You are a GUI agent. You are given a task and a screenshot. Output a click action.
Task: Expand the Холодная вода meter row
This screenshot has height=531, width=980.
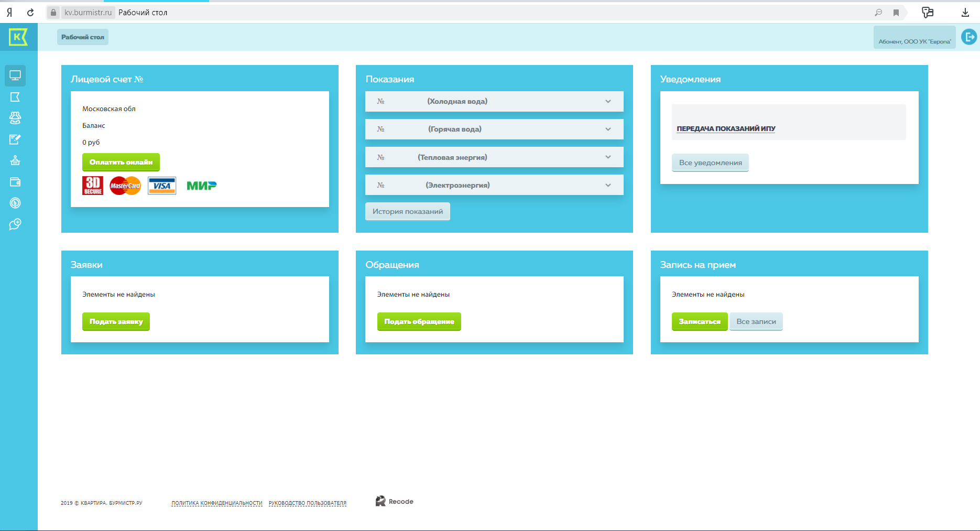608,101
